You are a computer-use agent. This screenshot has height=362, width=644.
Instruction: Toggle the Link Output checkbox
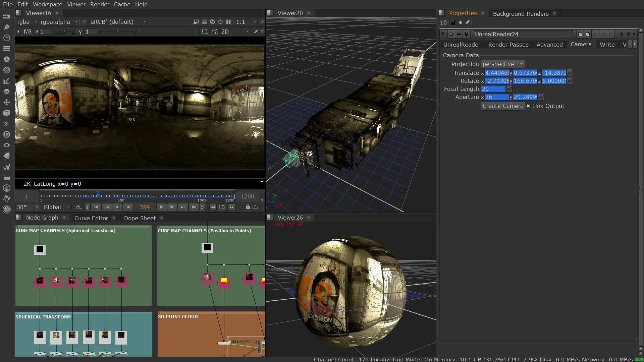(x=528, y=106)
